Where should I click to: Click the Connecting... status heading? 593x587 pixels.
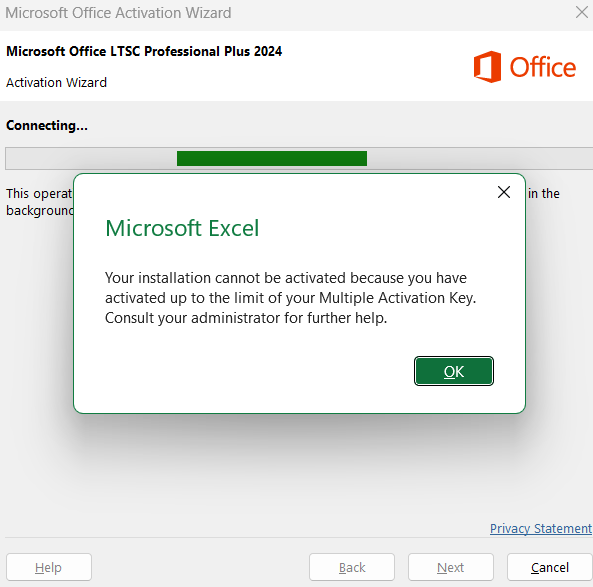[x=47, y=125]
